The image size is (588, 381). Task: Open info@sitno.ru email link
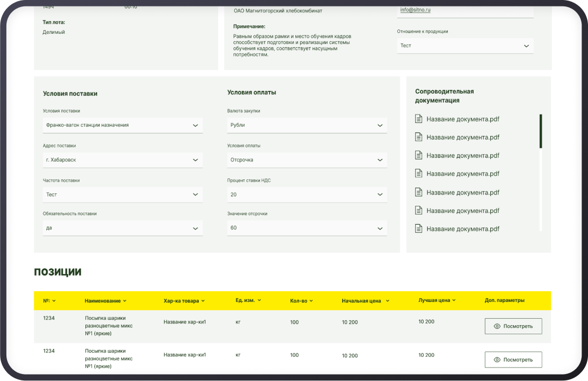(415, 10)
